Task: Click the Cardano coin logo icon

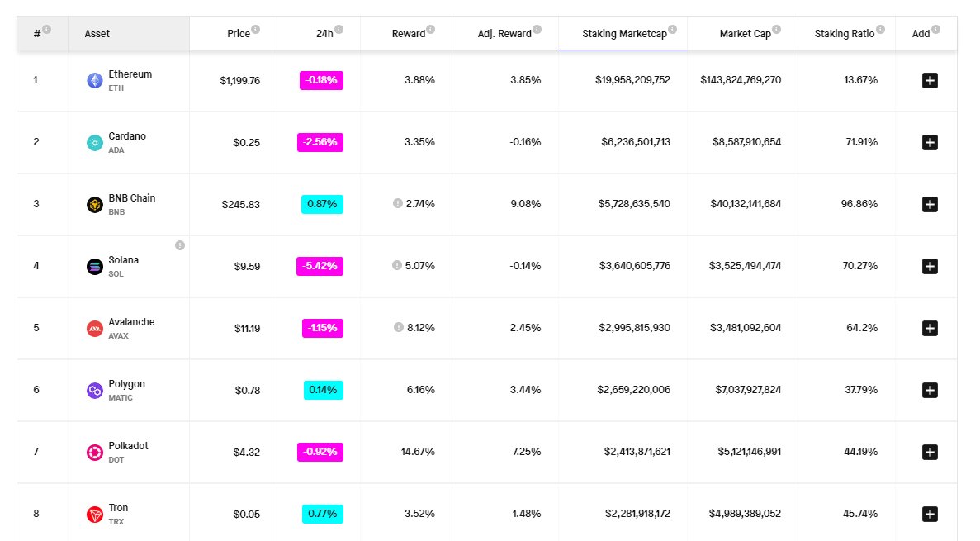Action: (95, 142)
